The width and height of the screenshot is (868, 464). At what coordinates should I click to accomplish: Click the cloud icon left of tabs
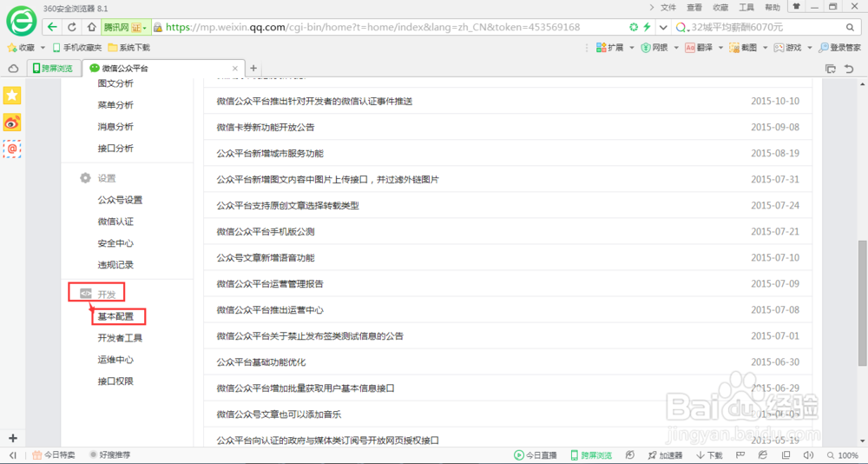(13, 69)
